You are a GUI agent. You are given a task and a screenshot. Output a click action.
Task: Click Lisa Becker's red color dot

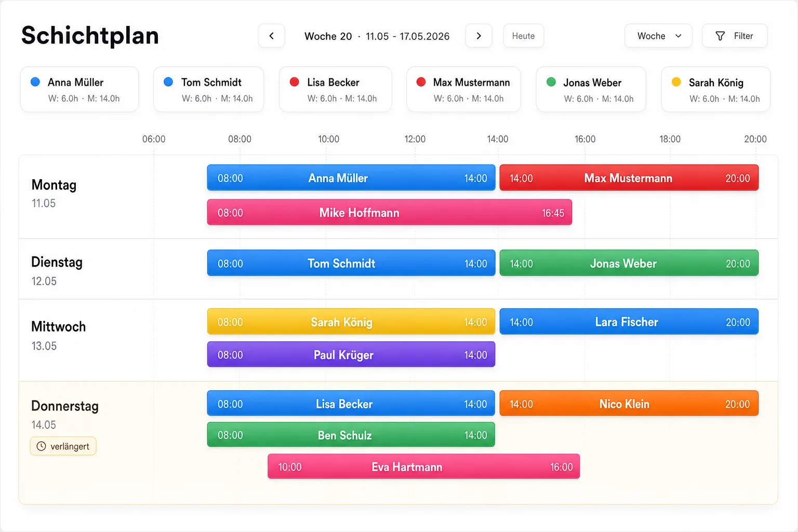coord(294,82)
